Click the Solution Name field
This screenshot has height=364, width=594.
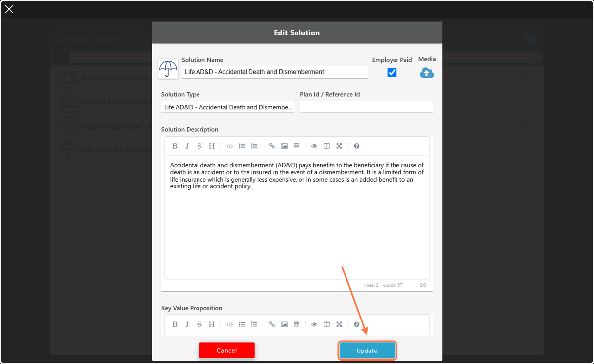point(275,72)
